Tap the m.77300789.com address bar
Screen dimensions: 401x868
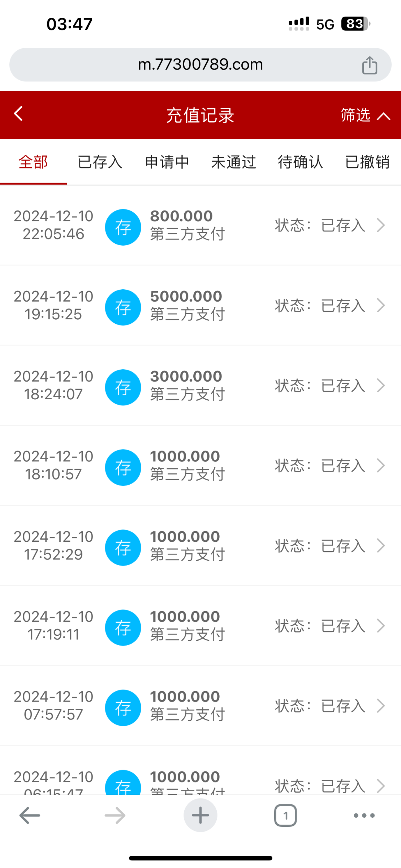pyautogui.click(x=200, y=65)
